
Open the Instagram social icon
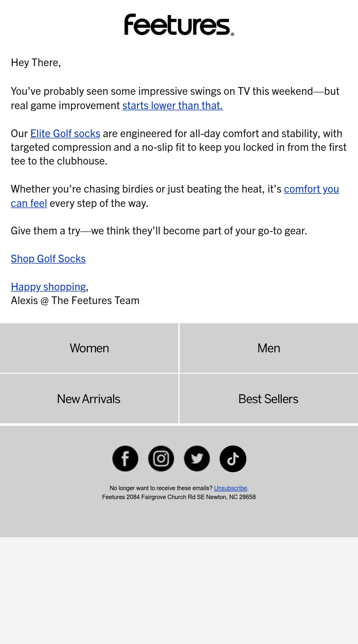[x=161, y=459]
